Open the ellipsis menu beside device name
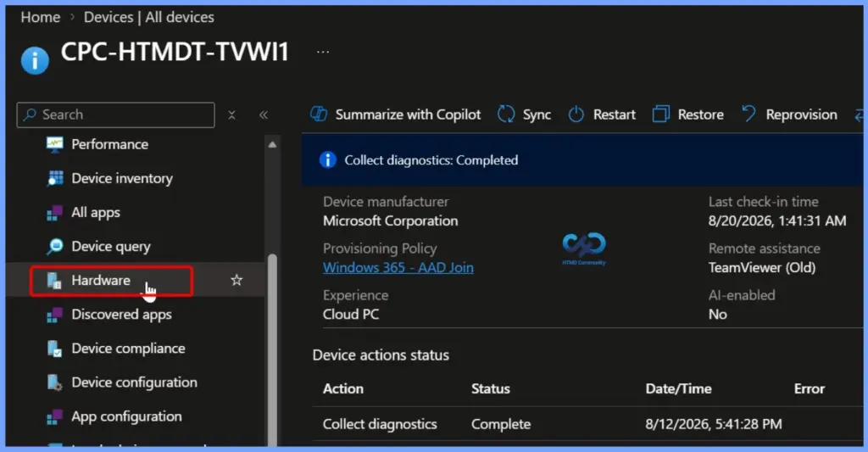868x452 pixels. point(323,52)
